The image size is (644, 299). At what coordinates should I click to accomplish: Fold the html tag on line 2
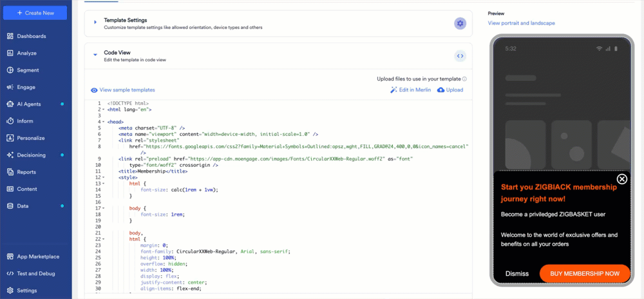point(103,110)
